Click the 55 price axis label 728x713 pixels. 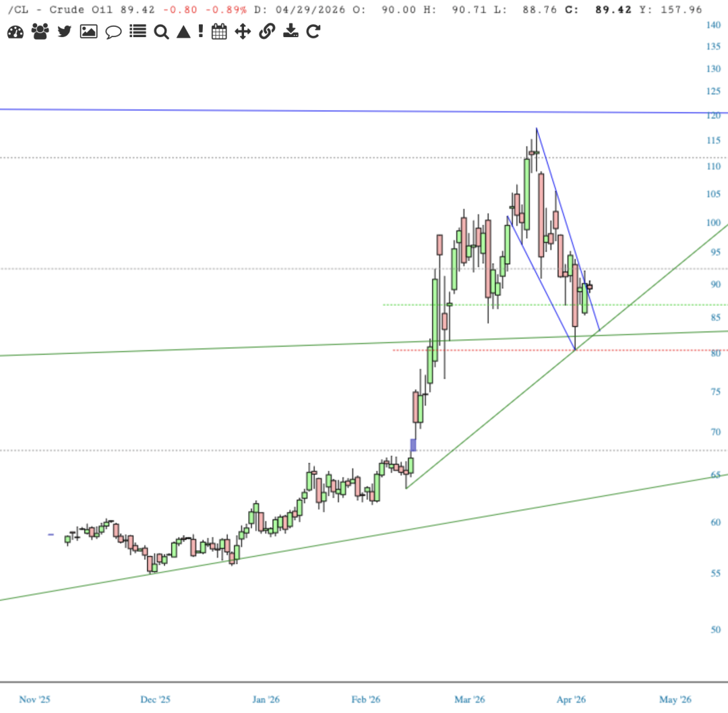[715, 573]
